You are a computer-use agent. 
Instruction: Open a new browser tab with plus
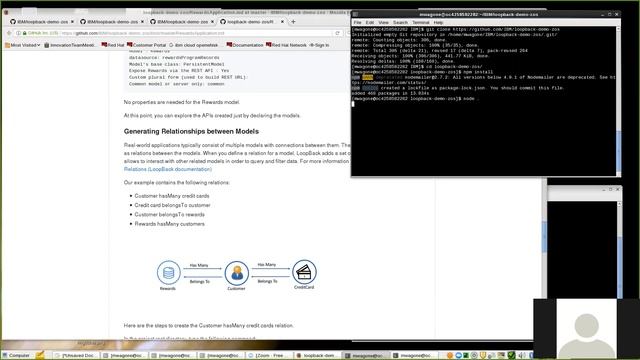pos(293,22)
